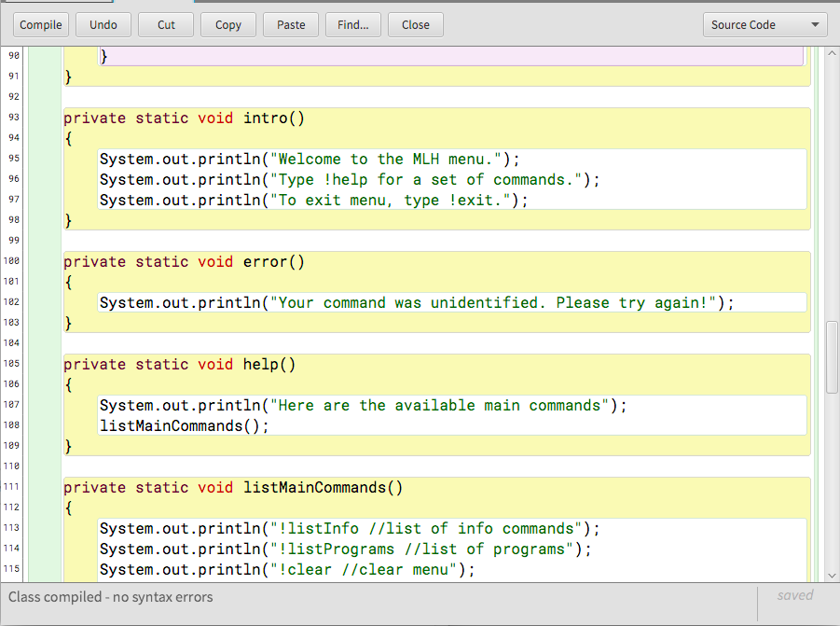Click the listMainCommands(); call on line 108
Viewport: 840px width, 626px height.
tap(185, 426)
